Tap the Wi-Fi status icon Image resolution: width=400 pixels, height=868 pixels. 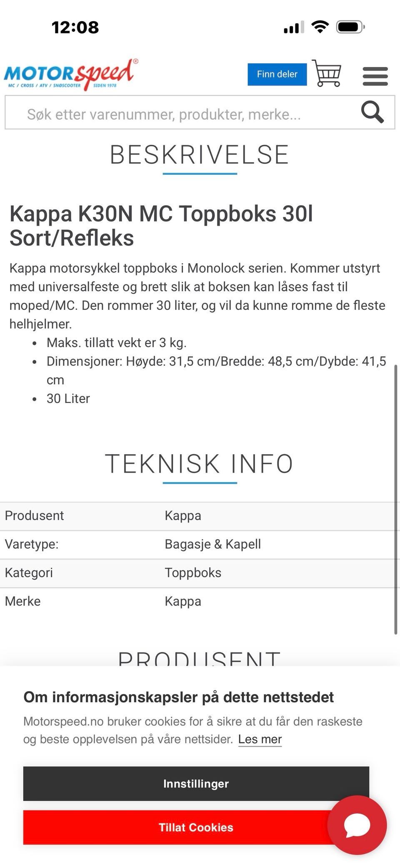(320, 27)
